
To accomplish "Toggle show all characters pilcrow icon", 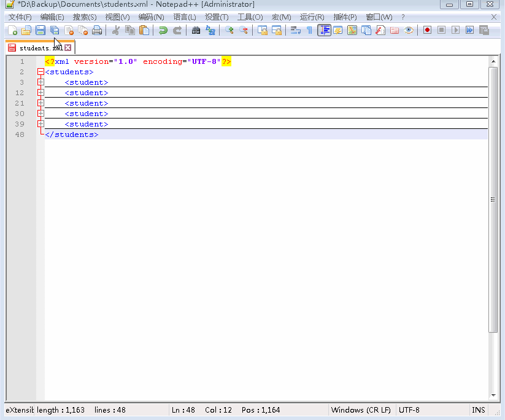I will [x=309, y=30].
